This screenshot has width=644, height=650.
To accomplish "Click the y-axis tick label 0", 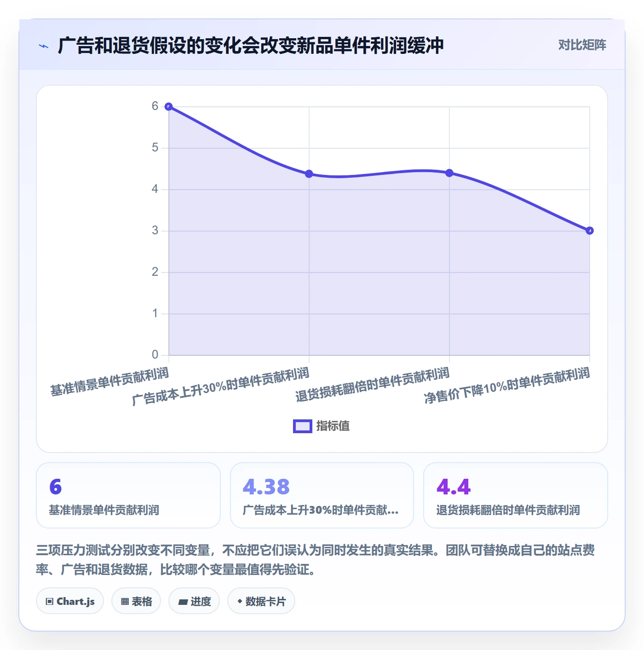I will click(155, 355).
